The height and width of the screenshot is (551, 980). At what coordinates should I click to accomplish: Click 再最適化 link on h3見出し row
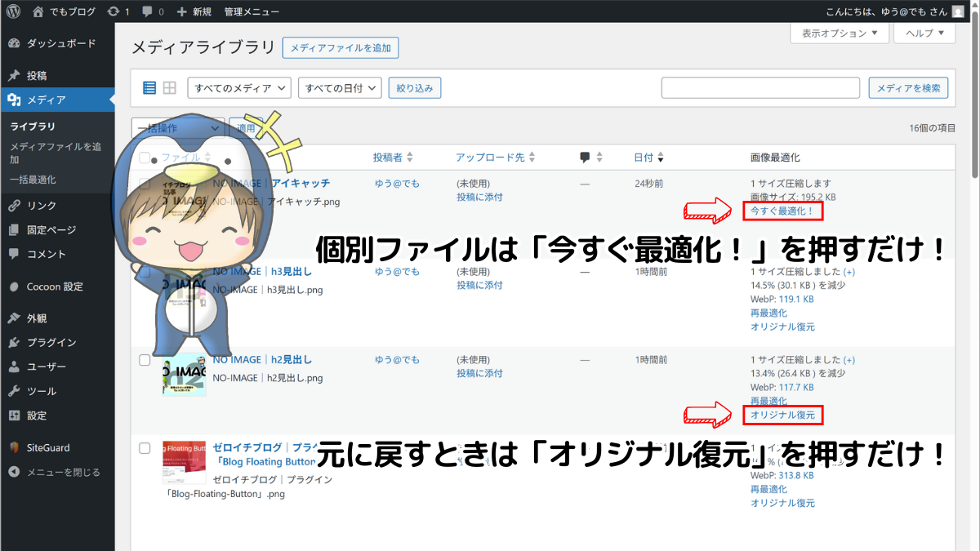(x=769, y=313)
